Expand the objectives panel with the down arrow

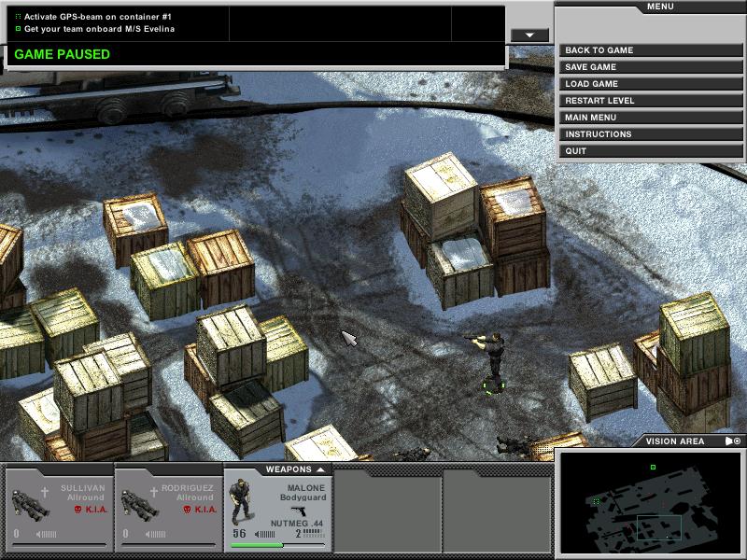[529, 35]
